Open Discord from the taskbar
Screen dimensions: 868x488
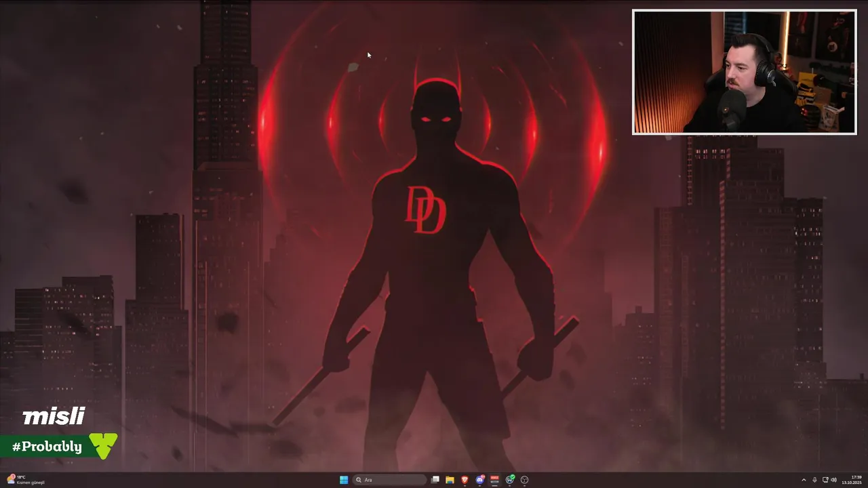[480, 480]
